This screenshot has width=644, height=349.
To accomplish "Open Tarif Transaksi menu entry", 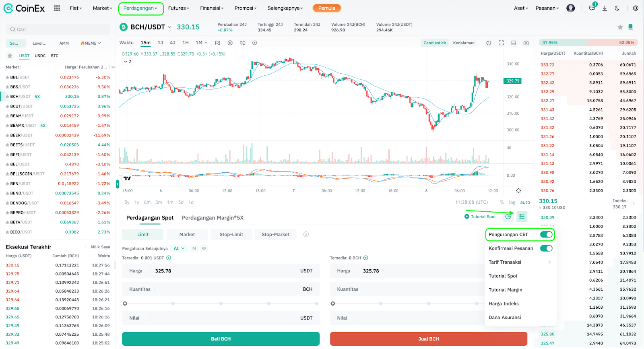I will click(x=520, y=262).
